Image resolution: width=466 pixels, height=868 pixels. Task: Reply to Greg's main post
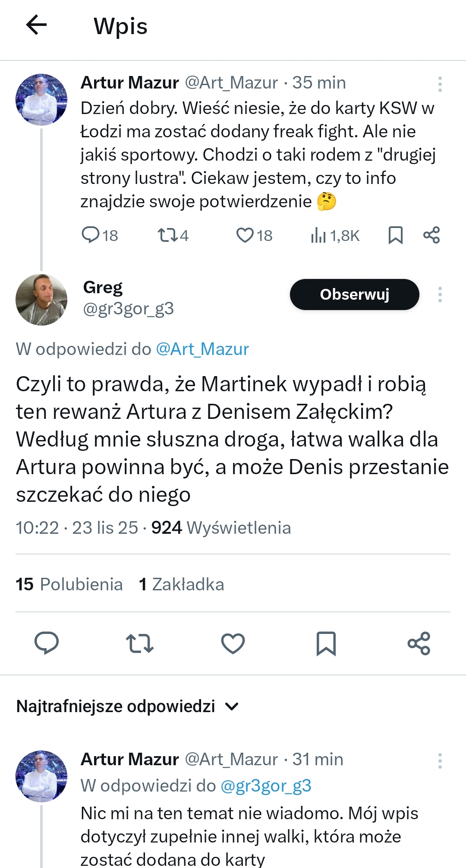pos(47,643)
